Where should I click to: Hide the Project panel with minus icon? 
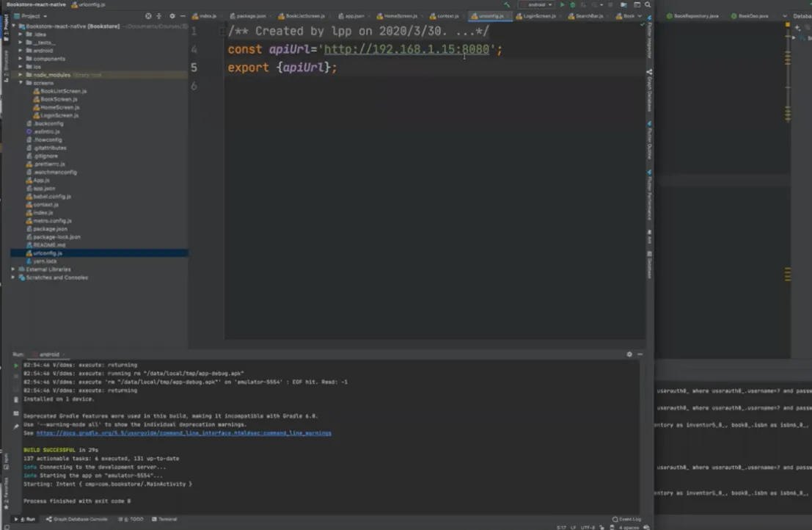click(183, 16)
